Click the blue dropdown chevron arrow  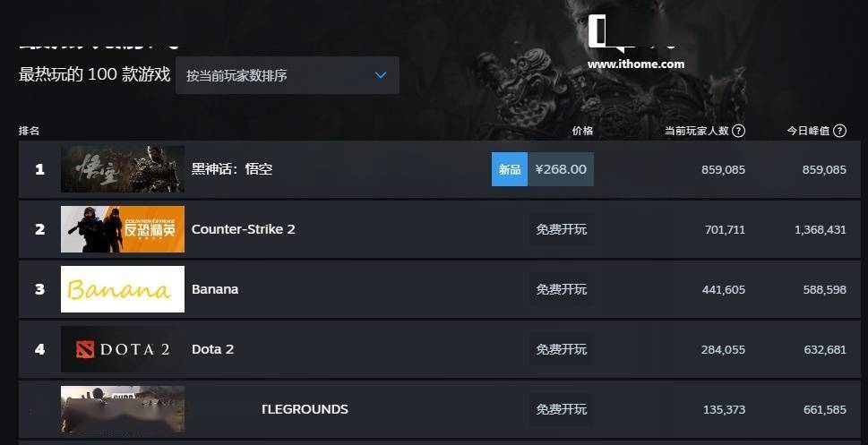tap(381, 75)
